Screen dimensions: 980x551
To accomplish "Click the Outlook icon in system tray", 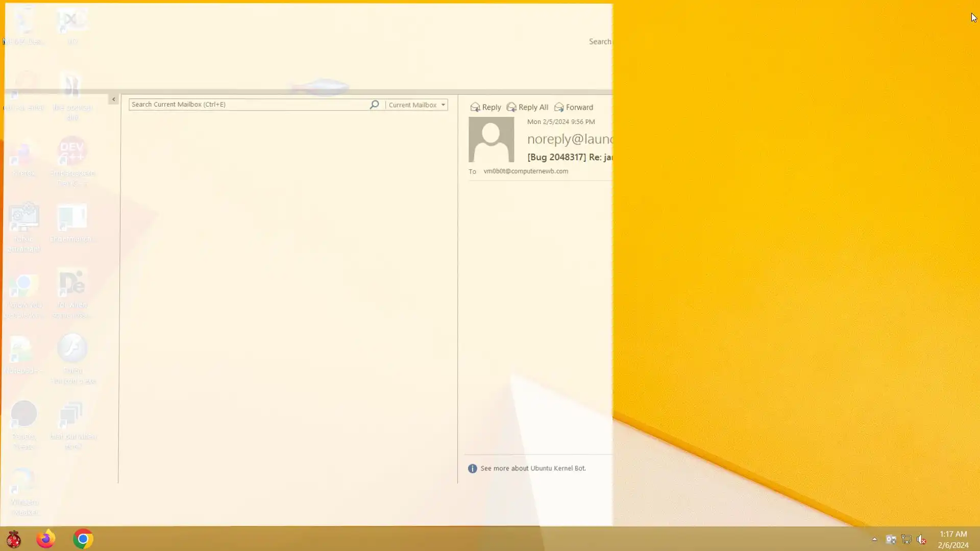I will pos(891,539).
